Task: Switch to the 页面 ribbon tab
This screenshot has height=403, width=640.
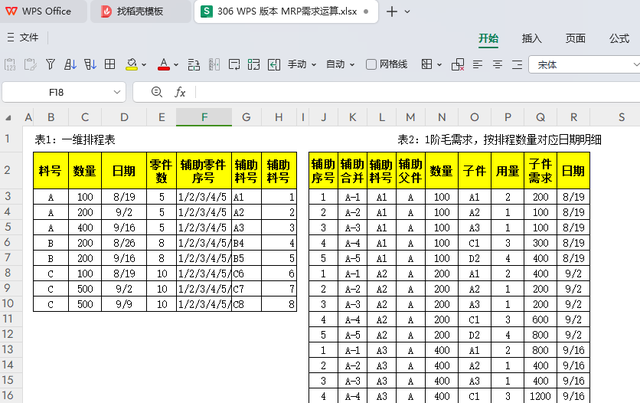Action: click(576, 38)
